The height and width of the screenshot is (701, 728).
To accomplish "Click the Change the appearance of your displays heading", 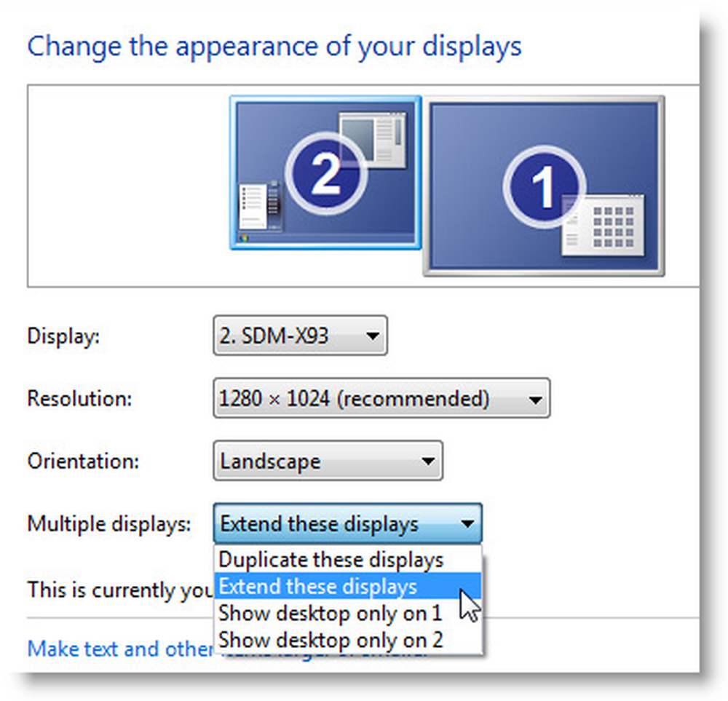I will (x=274, y=46).
